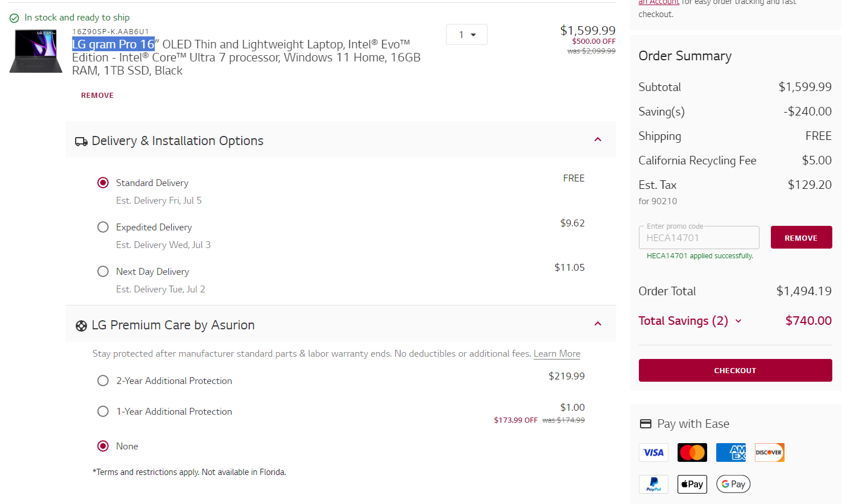The height and width of the screenshot is (504, 867).
Task: Open the quantity dropdown
Action: click(466, 35)
